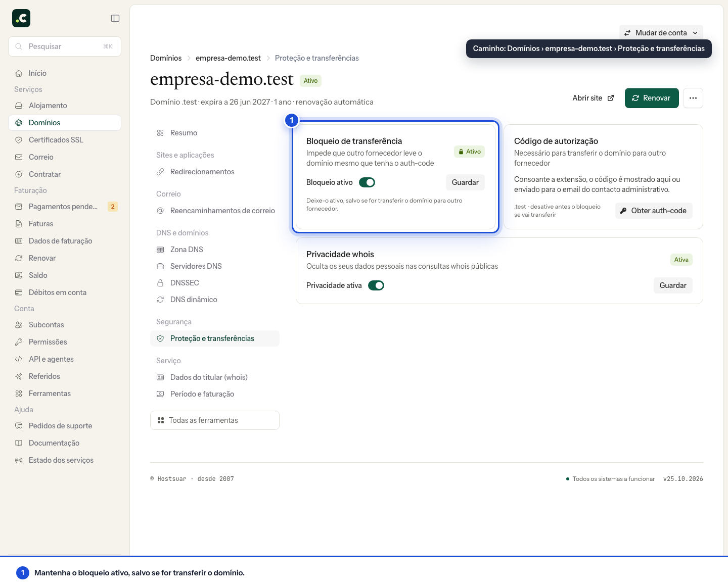
Task: Open Alojamento in the sidebar
Action: coord(65,106)
